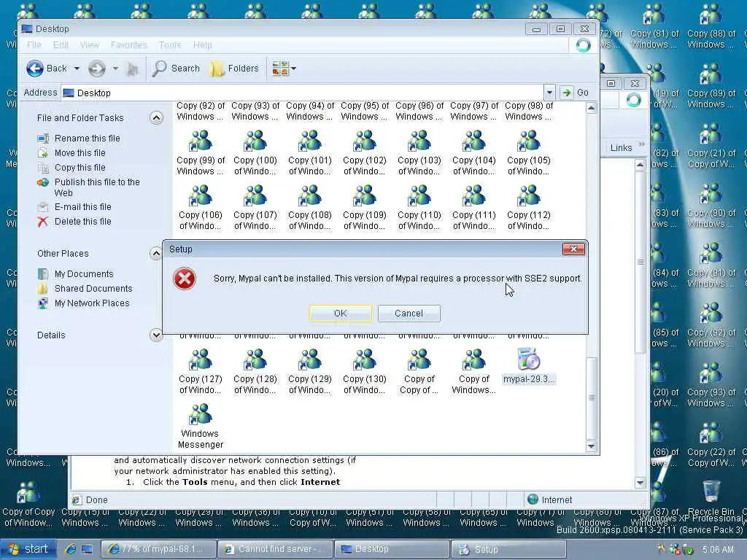
Task: Click Links toolbar chevron in browser window
Action: click(641, 144)
